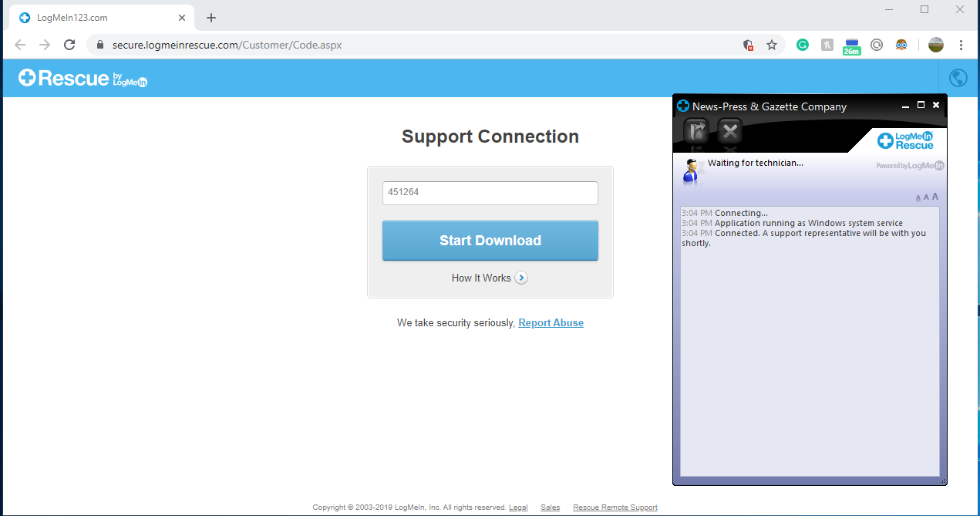Click the Rescue by LogMeIn logo

click(x=83, y=78)
